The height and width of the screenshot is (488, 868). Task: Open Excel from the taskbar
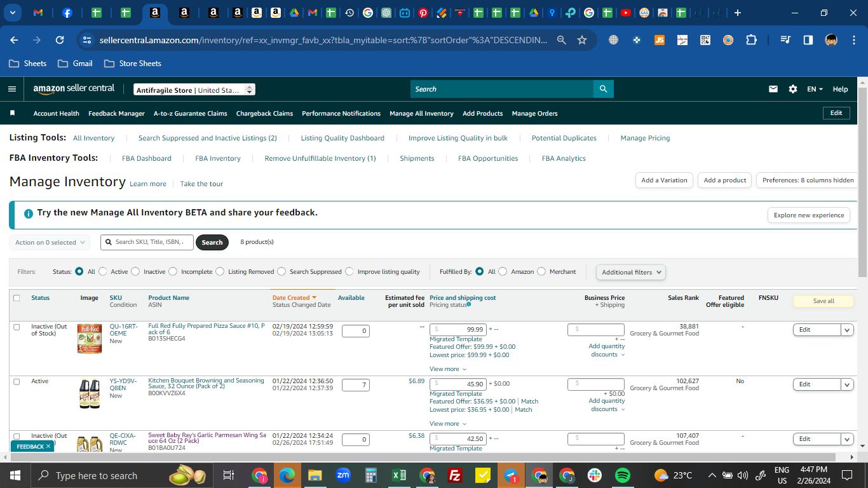[x=399, y=475]
